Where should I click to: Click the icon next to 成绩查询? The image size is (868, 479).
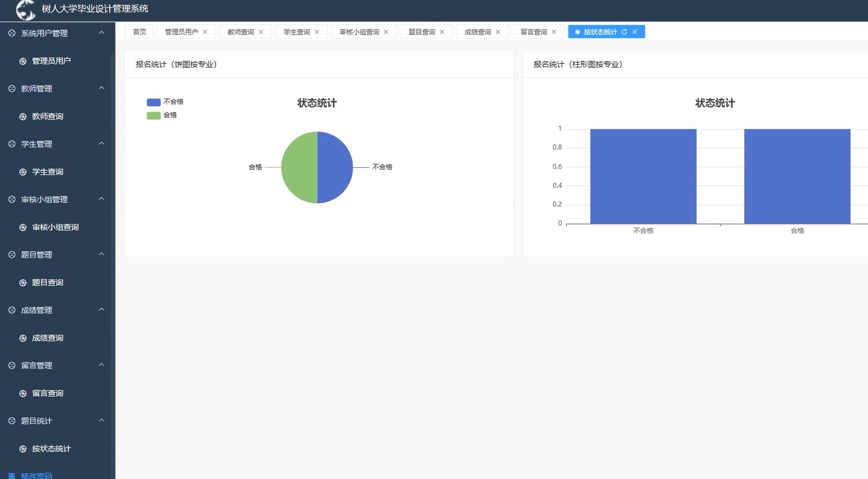click(x=23, y=338)
